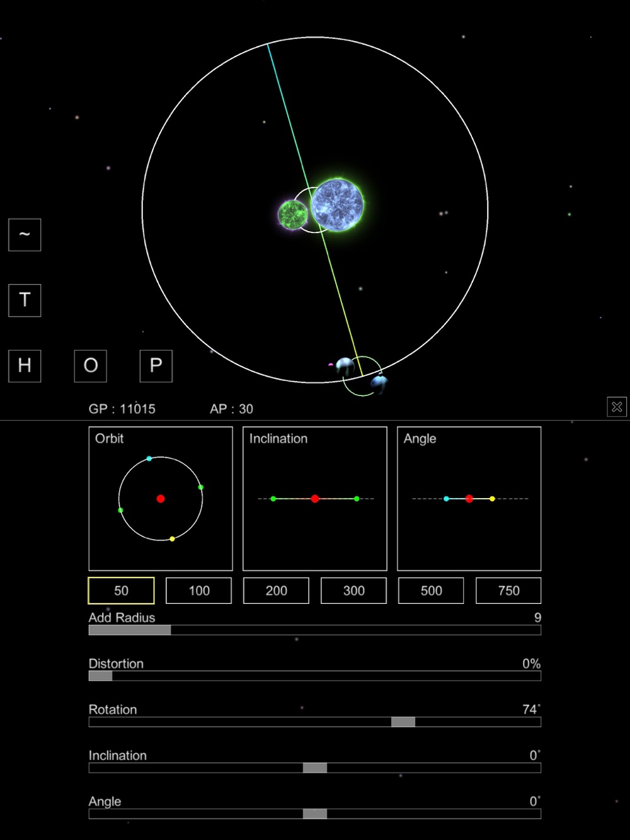Pick the 500 option
The width and height of the screenshot is (630, 840).
click(x=432, y=591)
